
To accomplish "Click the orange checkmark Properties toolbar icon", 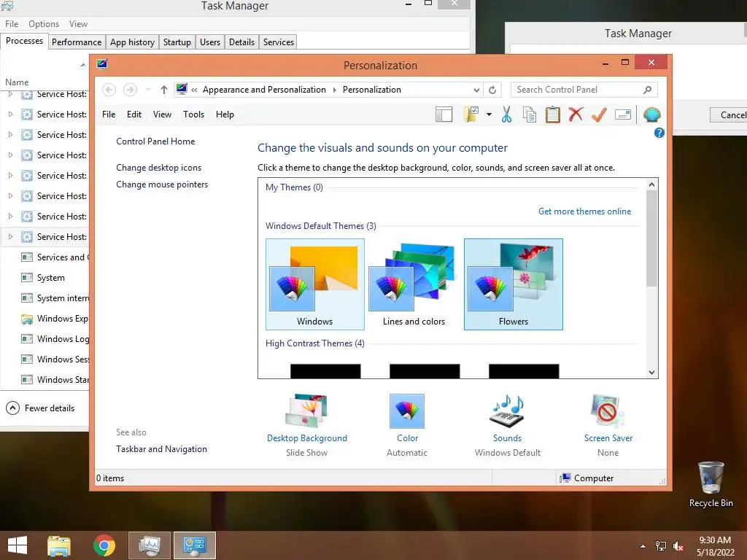I will coord(599,114).
